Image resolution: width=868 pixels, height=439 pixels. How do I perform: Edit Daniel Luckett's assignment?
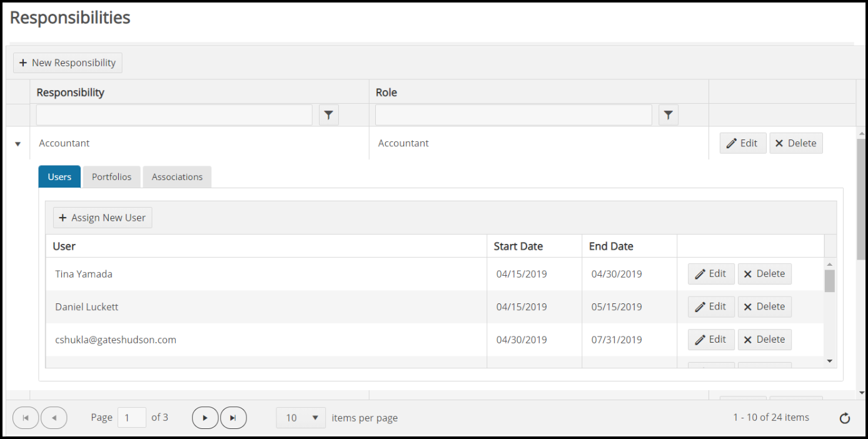click(x=711, y=306)
